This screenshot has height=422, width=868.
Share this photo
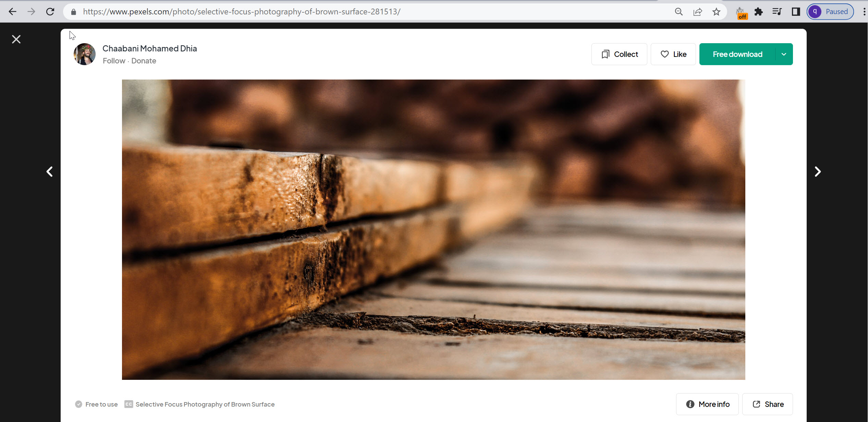tap(768, 404)
